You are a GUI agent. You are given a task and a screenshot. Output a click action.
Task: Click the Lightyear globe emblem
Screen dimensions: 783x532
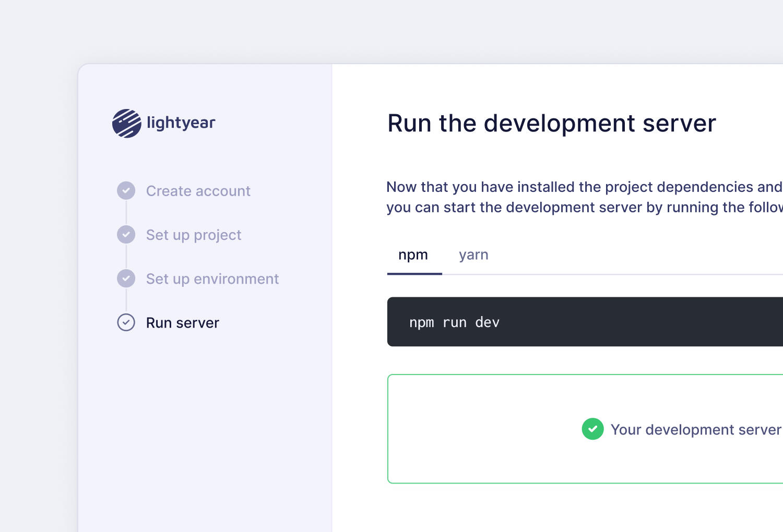pos(127,123)
